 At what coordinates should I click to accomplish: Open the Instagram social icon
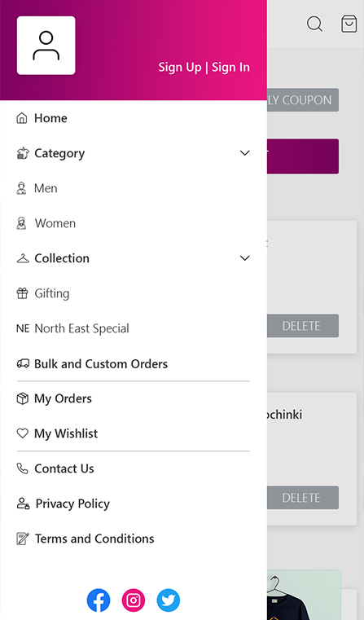(x=134, y=600)
